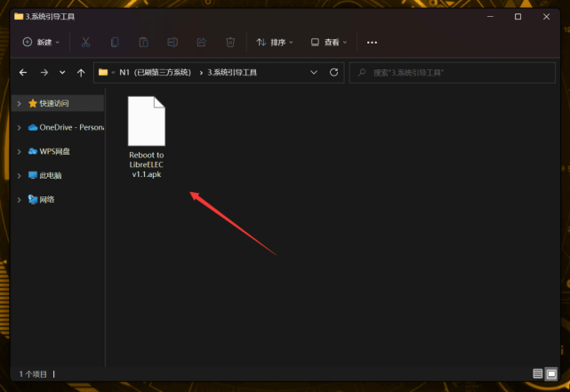Click the Rename icon in toolbar
Image resolution: width=570 pixels, height=392 pixels.
pos(173,42)
